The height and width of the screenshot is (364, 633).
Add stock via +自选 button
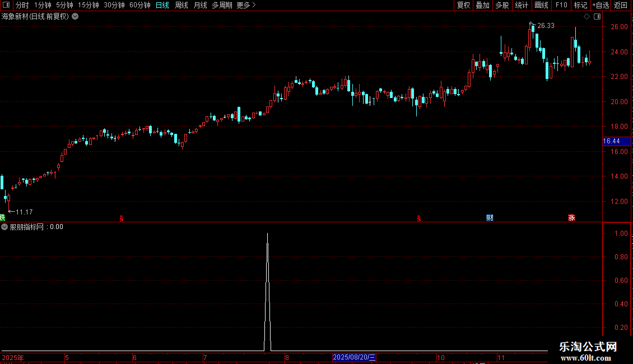click(601, 5)
